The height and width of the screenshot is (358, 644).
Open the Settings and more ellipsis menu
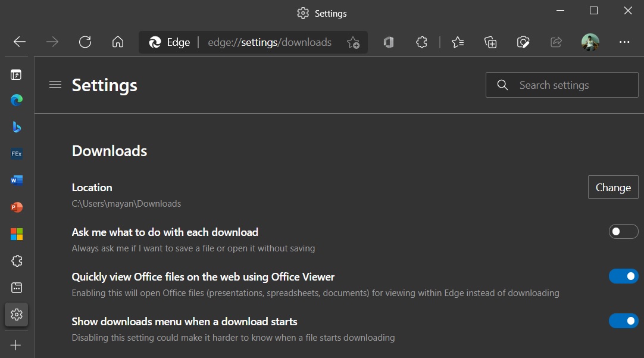(624, 42)
